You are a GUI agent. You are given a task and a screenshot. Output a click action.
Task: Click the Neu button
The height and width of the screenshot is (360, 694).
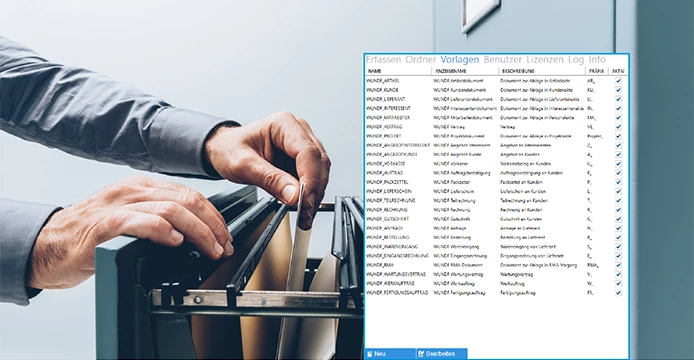(390, 354)
